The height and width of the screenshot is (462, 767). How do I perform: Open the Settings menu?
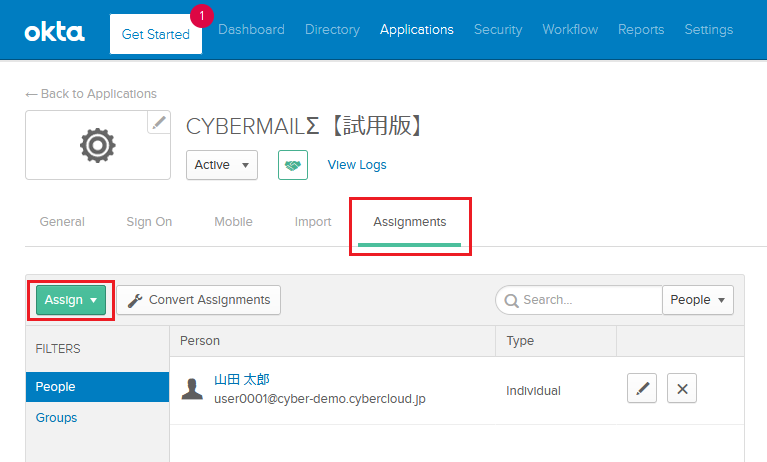pos(708,30)
